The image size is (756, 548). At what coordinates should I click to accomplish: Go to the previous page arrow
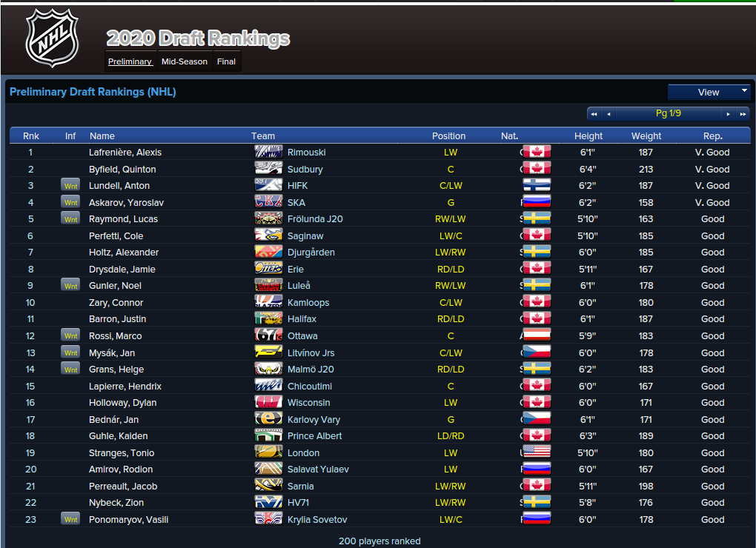pyautogui.click(x=609, y=114)
